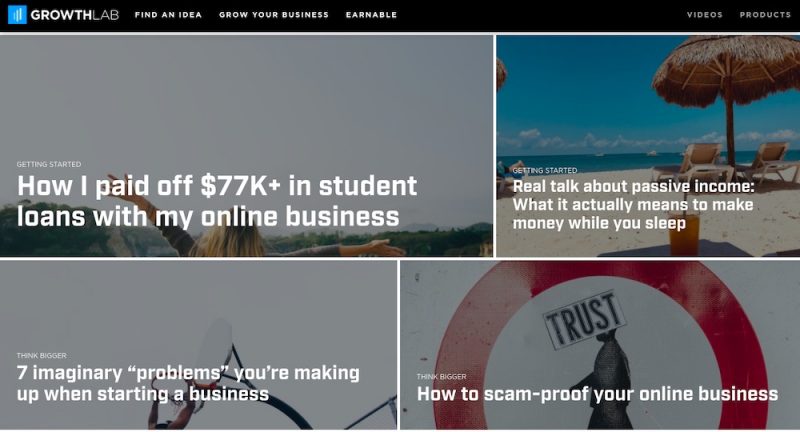Click Getting Started tag above student loans headline

(49, 164)
